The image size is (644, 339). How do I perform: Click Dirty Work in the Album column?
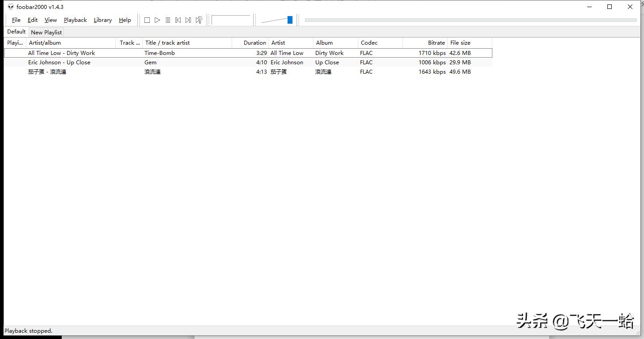click(x=330, y=53)
